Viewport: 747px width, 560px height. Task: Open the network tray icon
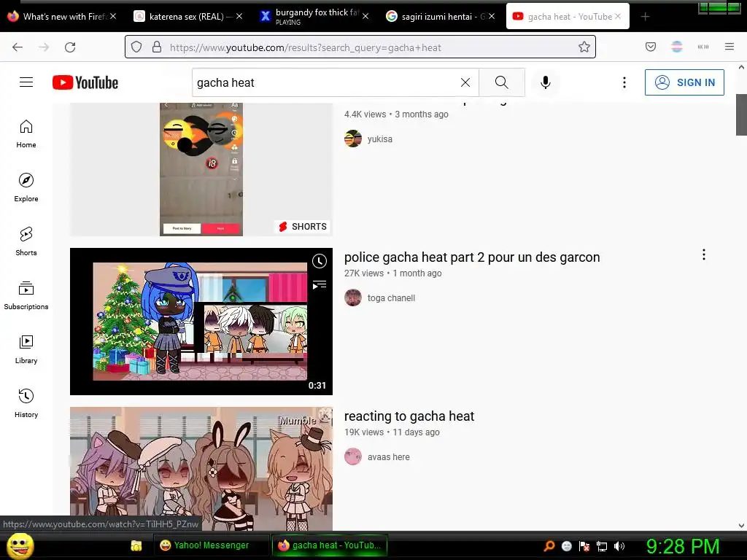point(602,546)
